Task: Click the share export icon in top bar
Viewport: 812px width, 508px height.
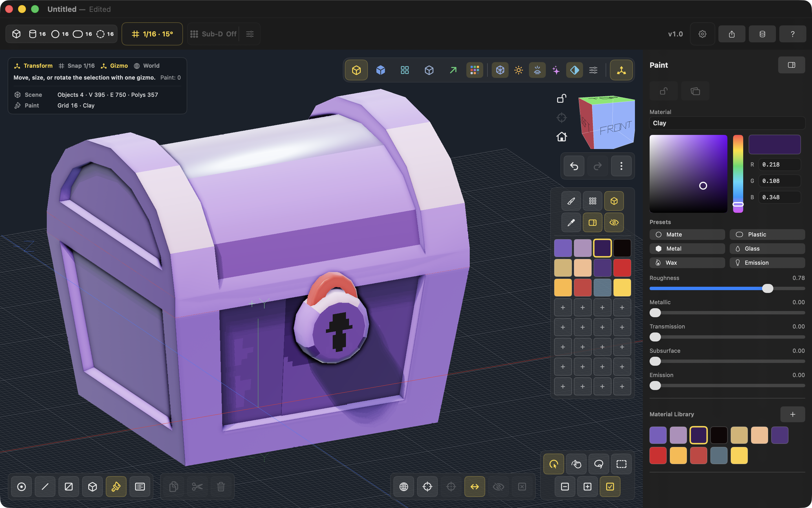Action: 732,34
